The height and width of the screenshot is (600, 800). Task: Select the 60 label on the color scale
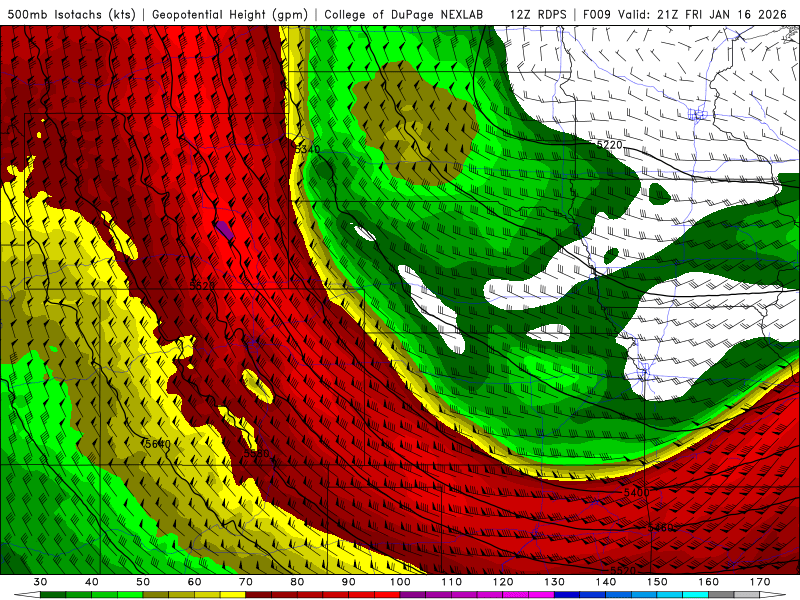click(194, 582)
